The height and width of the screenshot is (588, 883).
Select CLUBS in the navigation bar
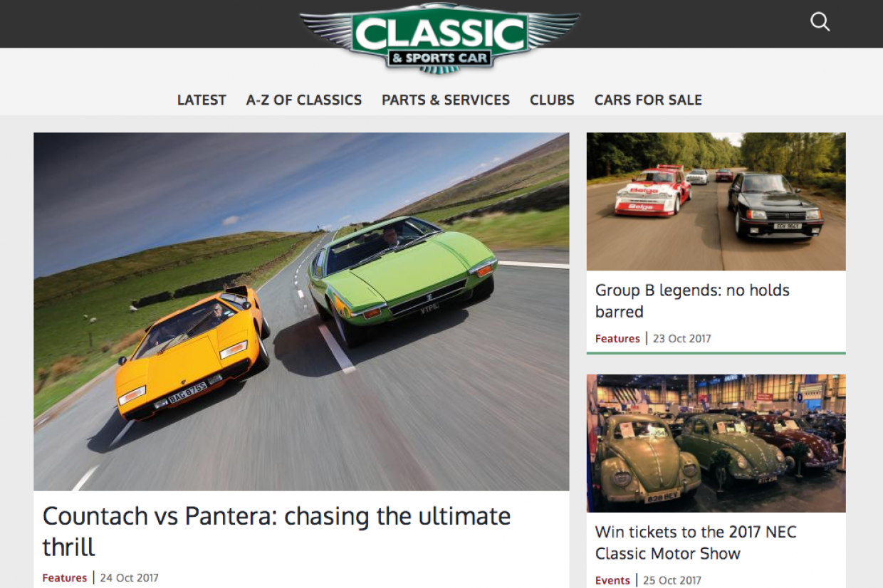(552, 100)
